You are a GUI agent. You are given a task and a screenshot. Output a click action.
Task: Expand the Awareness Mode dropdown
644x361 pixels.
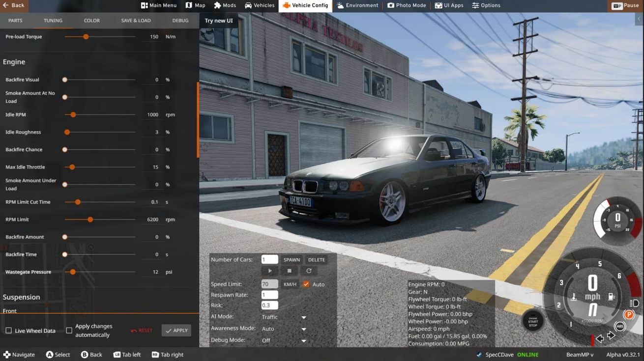(284, 329)
